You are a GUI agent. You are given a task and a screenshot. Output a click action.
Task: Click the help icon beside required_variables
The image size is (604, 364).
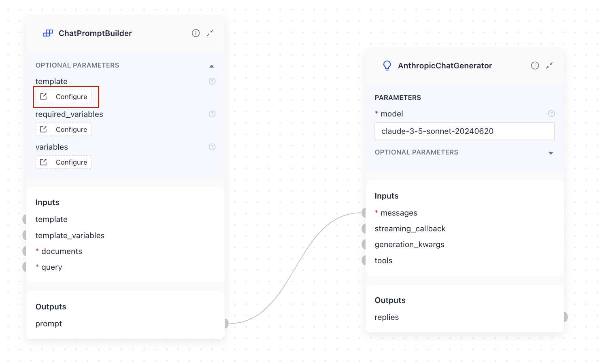212,114
